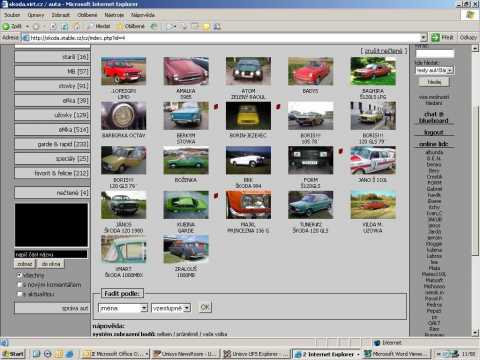Open the vzestupně sort order dropdown
480x360 pixels.
click(171, 308)
